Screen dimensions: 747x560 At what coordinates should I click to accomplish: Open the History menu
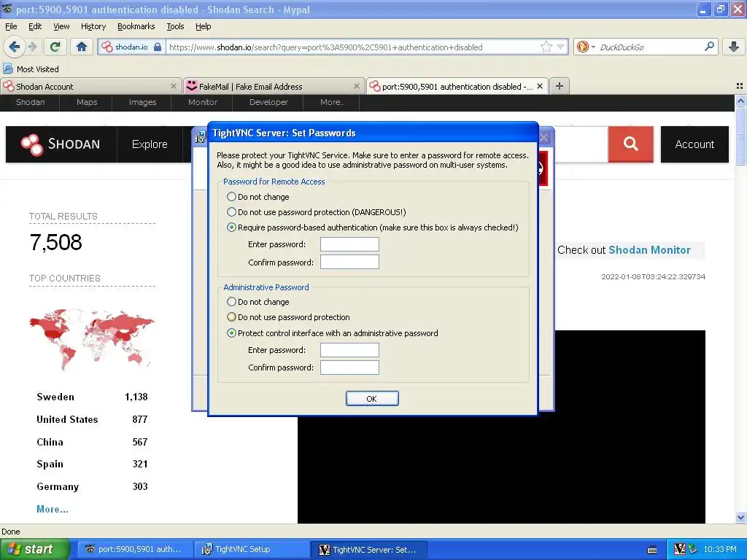tap(93, 26)
